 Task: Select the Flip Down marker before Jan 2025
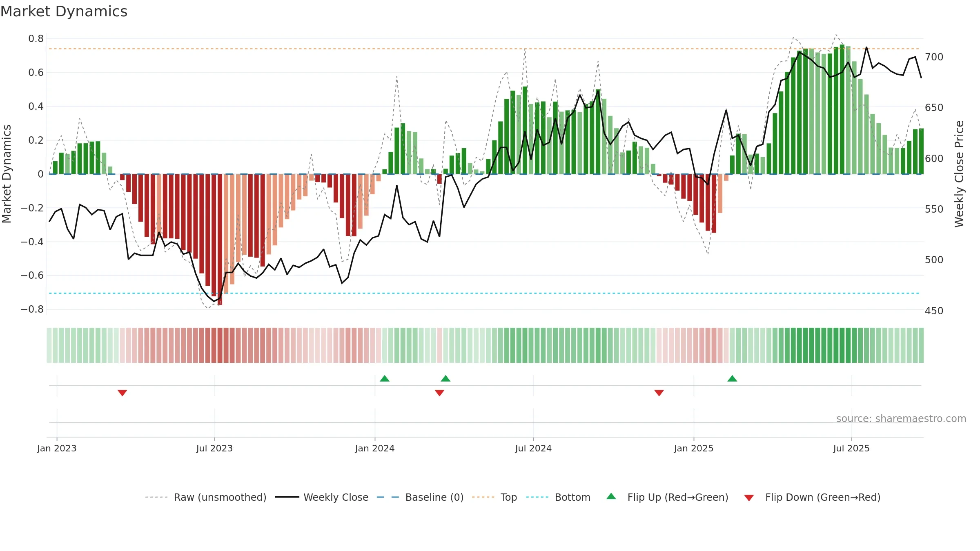pos(659,393)
